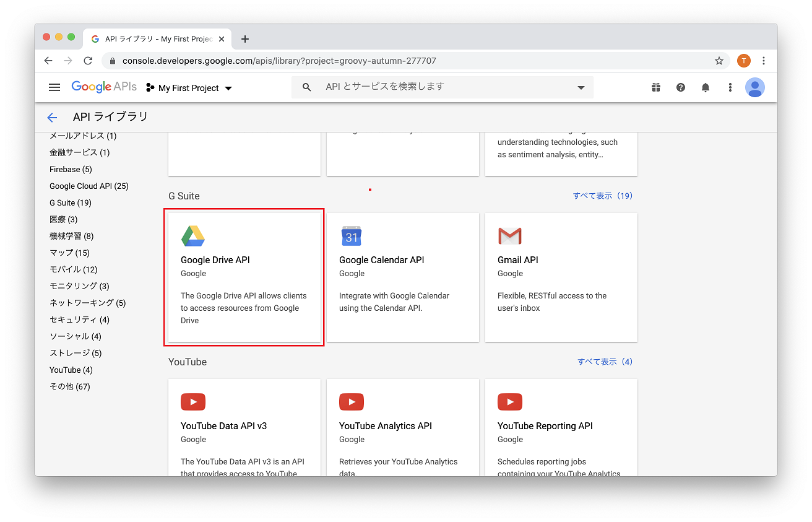Screen dimensions: 812x522
Task: Filter by 機械学習 (8) category
Action: click(72, 236)
